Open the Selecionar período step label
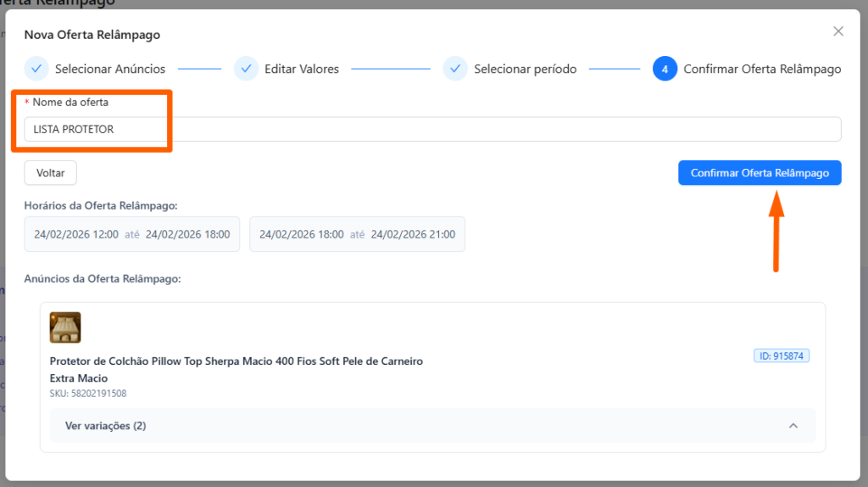 coord(525,69)
